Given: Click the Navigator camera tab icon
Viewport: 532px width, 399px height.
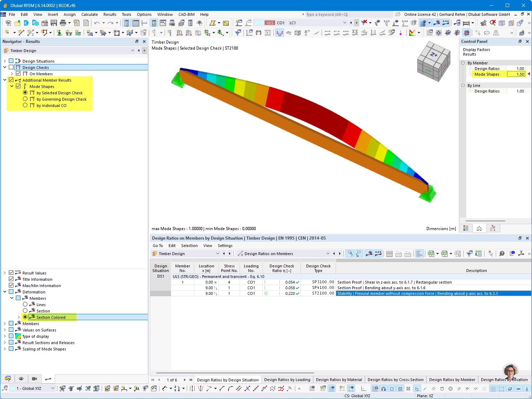Looking at the screenshot, I should tap(34, 379).
